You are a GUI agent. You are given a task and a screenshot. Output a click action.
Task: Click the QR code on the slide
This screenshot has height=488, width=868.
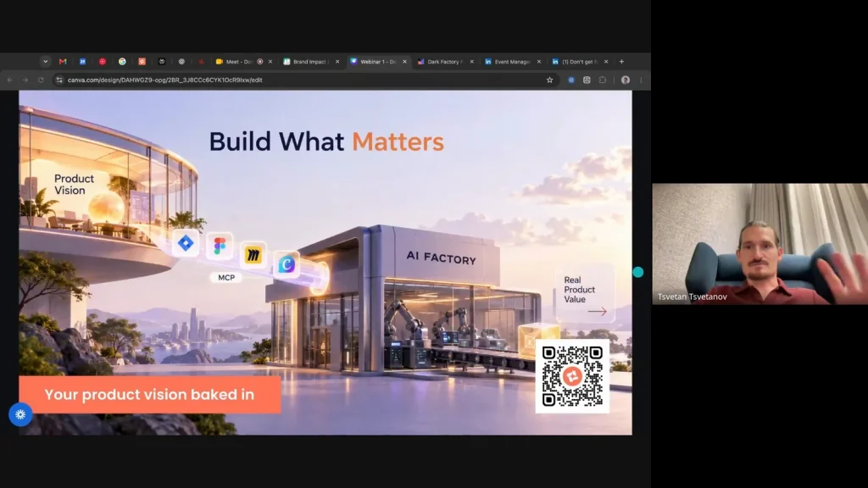[x=572, y=376]
